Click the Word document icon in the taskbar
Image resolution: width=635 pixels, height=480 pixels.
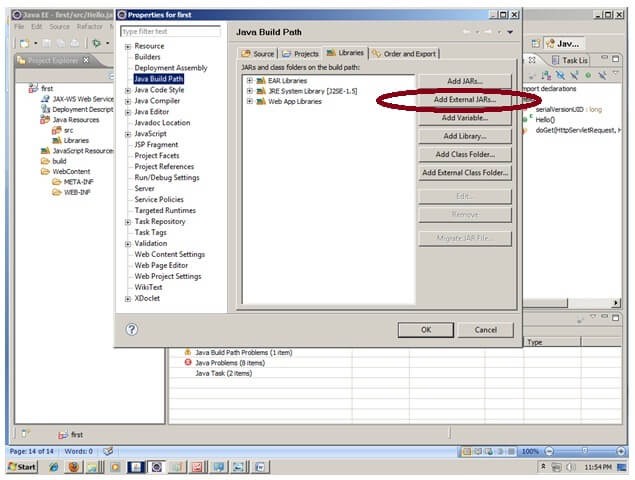(260, 467)
